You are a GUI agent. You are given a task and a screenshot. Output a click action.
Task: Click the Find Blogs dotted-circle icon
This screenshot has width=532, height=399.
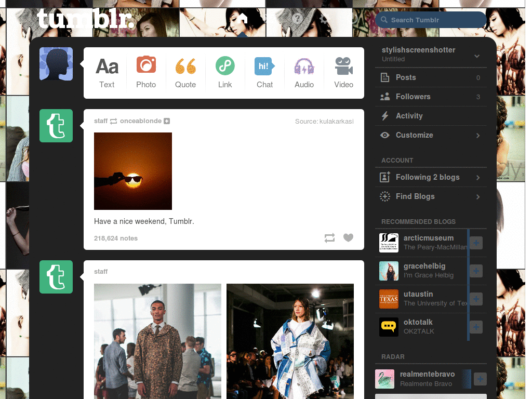[x=385, y=196]
